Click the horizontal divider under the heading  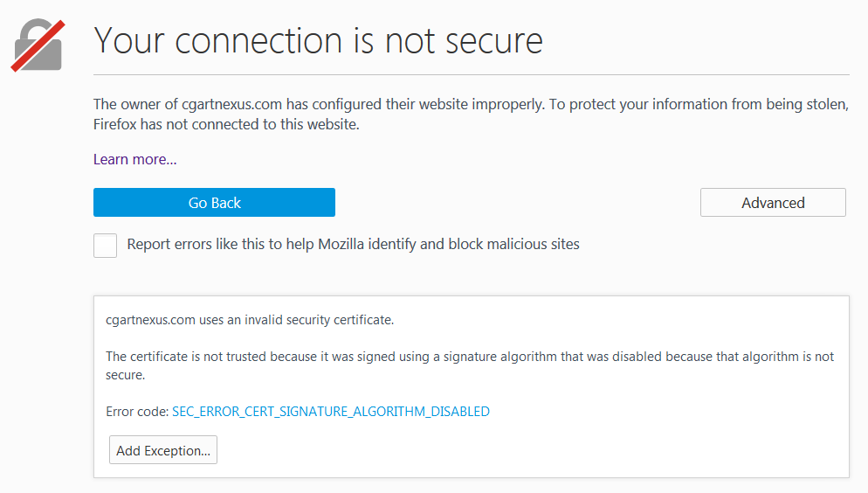click(472, 75)
